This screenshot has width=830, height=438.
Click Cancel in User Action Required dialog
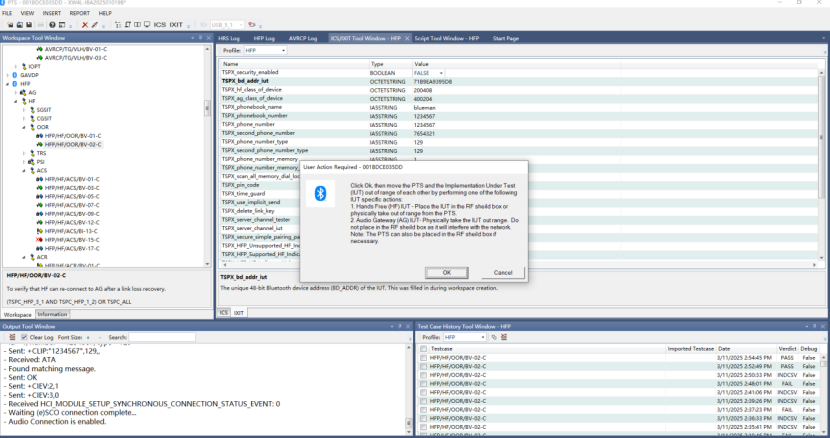503,272
